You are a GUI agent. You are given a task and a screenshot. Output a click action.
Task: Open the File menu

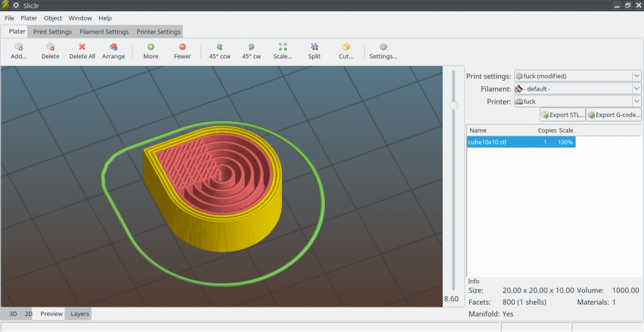click(x=9, y=18)
